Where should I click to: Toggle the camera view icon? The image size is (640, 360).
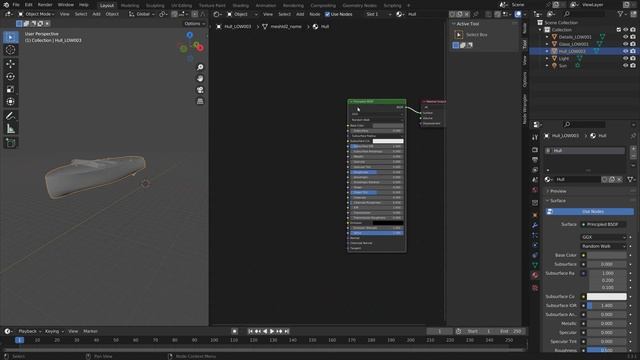click(x=200, y=90)
